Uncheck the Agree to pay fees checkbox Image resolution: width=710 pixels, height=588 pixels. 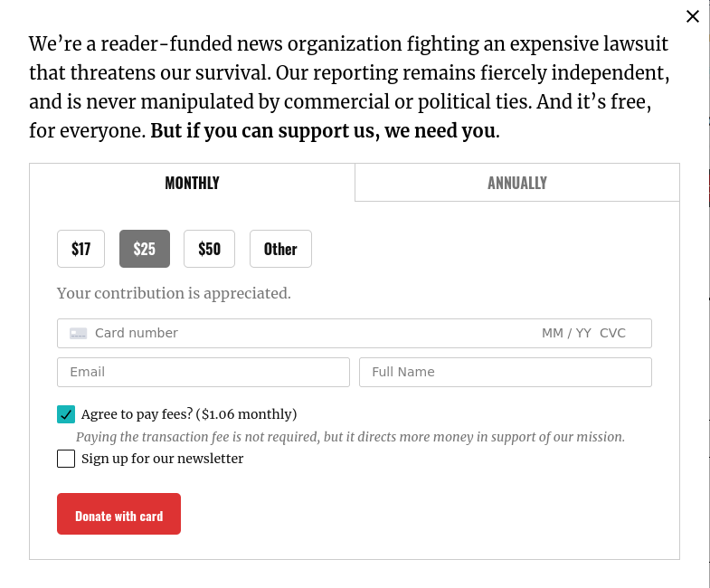tap(66, 414)
